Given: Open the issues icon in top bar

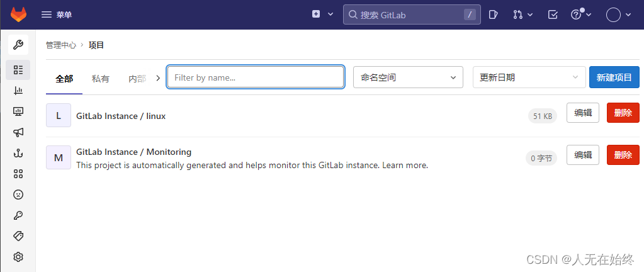Looking at the screenshot, I should pyautogui.click(x=493, y=14).
